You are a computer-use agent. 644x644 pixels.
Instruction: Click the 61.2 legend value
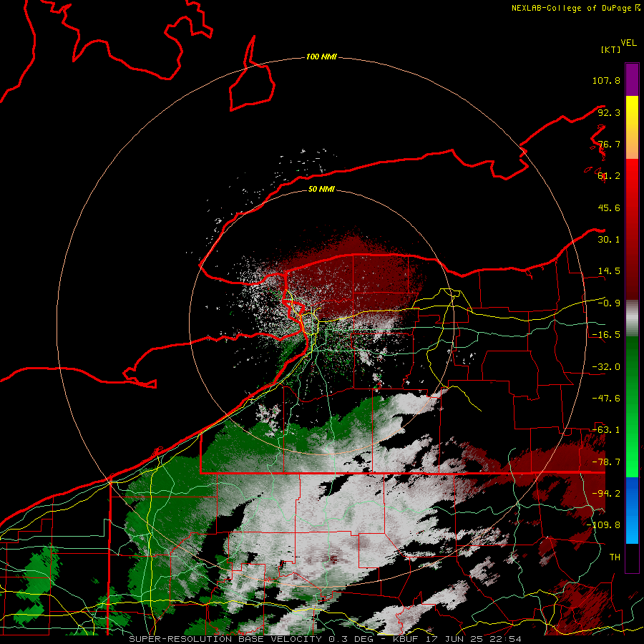click(x=609, y=176)
